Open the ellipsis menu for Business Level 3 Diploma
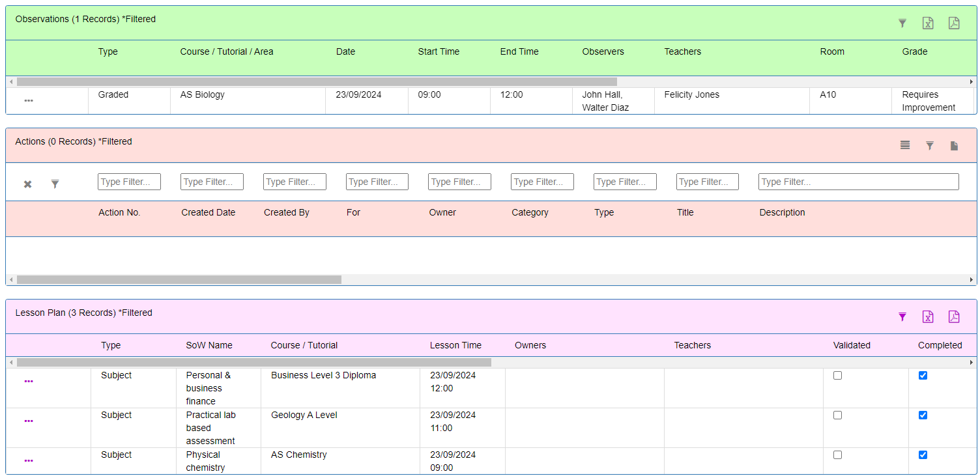 [29, 382]
